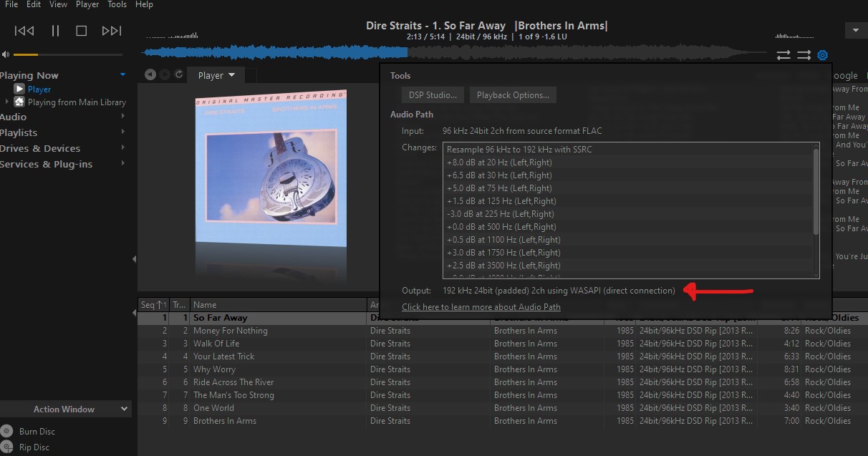The width and height of the screenshot is (868, 456).
Task: Go back with the round left-arrow button
Action: (150, 74)
